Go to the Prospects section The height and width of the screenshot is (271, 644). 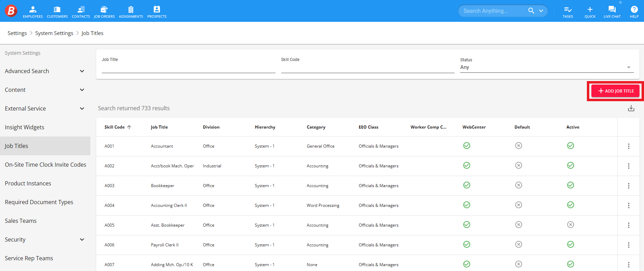point(157,12)
